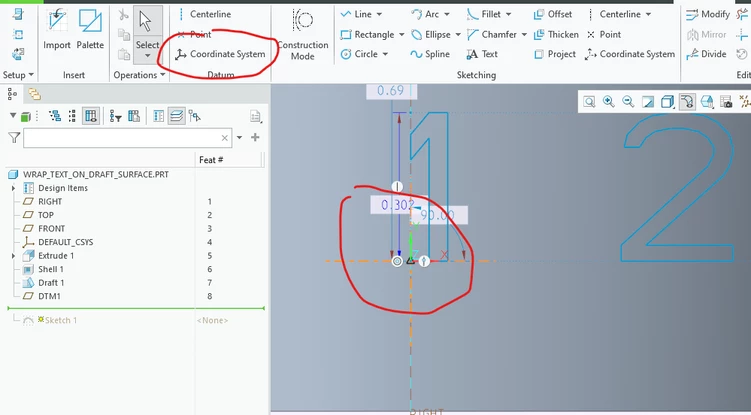Toggle Construction Mode
This screenshot has height=415, width=751.
[303, 35]
